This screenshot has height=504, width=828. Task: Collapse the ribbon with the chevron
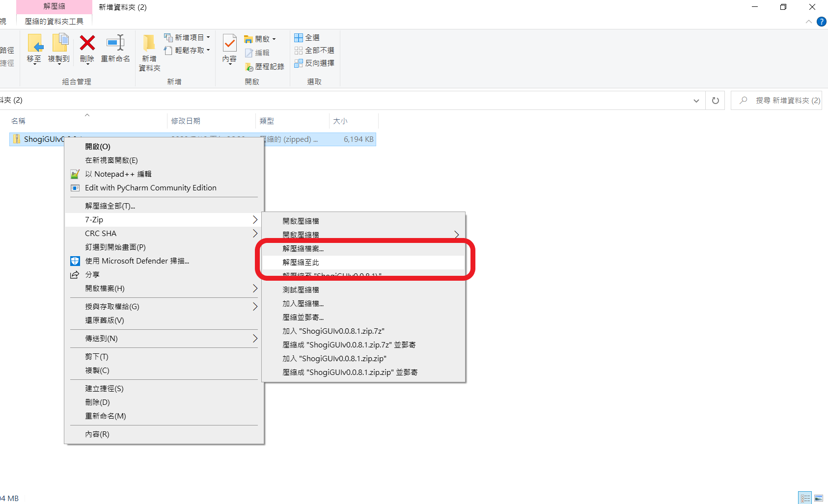[x=808, y=22]
